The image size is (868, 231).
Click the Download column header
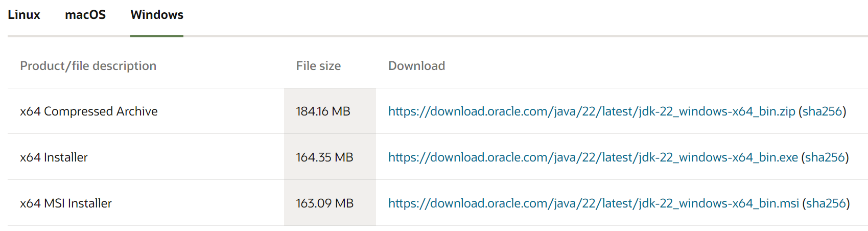tap(416, 66)
